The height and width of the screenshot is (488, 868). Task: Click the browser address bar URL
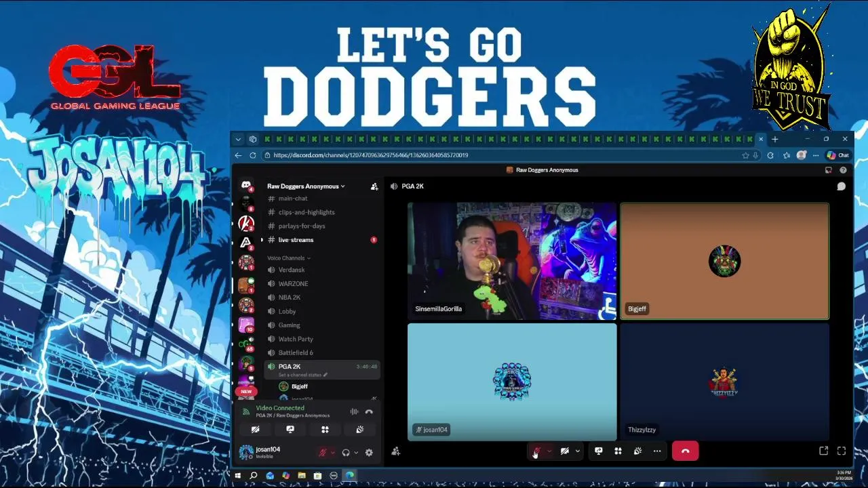pyautogui.click(x=370, y=155)
